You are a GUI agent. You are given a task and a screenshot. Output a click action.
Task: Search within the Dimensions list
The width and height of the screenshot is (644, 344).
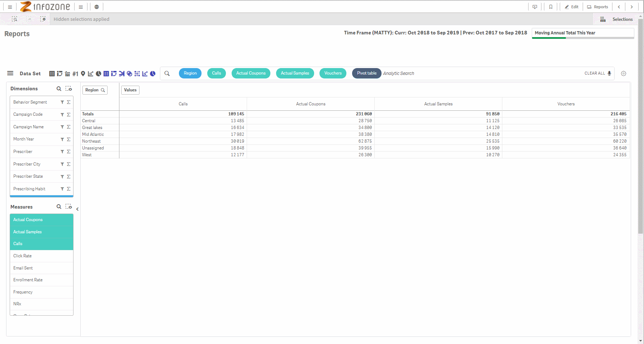(59, 89)
